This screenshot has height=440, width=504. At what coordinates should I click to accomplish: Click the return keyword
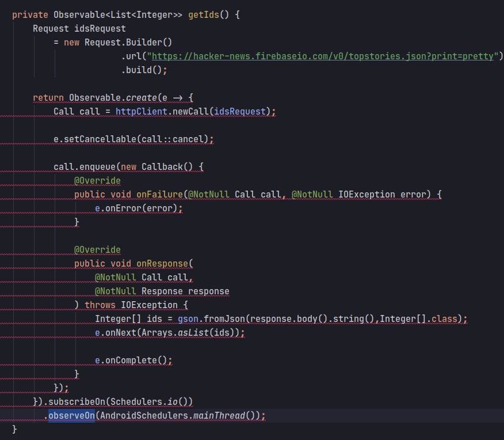[x=48, y=98]
